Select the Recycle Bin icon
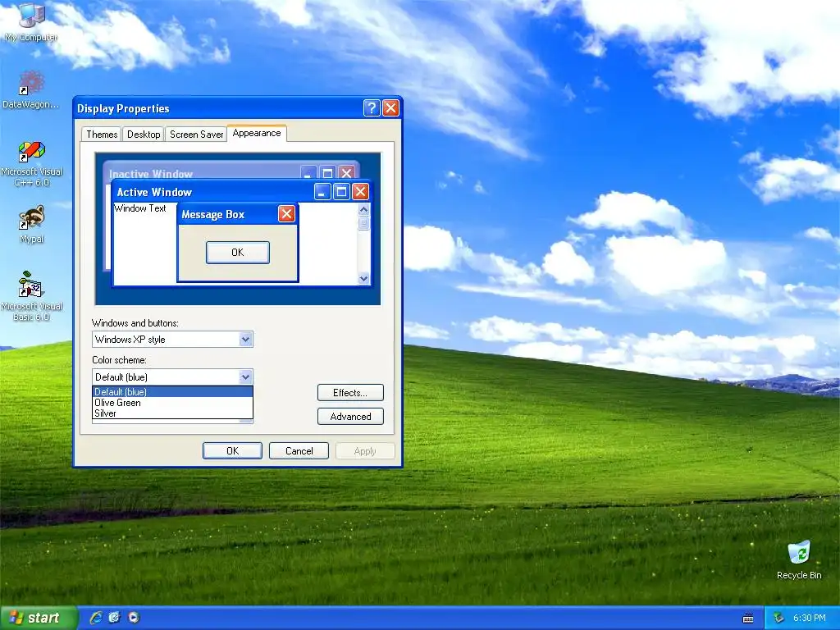Viewport: 840px width, 630px height. 799,559
